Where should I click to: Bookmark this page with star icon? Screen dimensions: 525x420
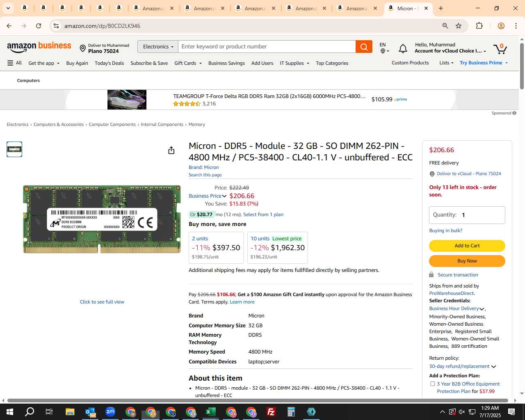[x=459, y=26]
